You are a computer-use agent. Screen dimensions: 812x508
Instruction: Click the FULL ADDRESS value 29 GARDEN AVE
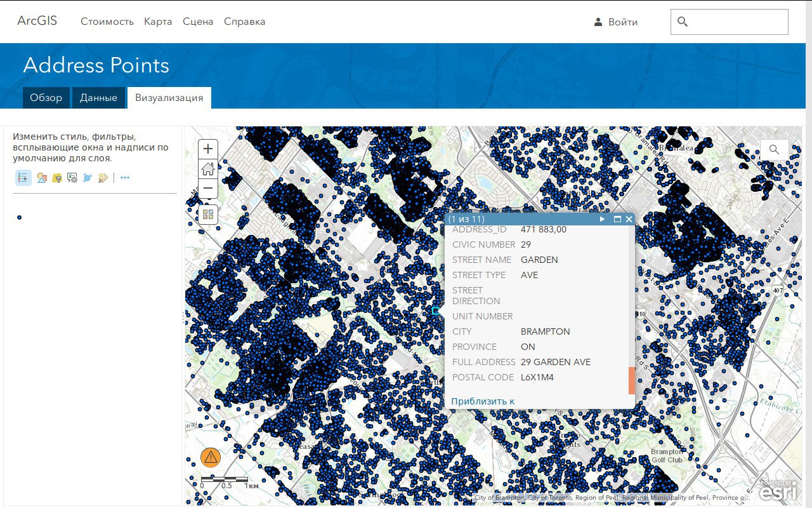[x=556, y=362]
